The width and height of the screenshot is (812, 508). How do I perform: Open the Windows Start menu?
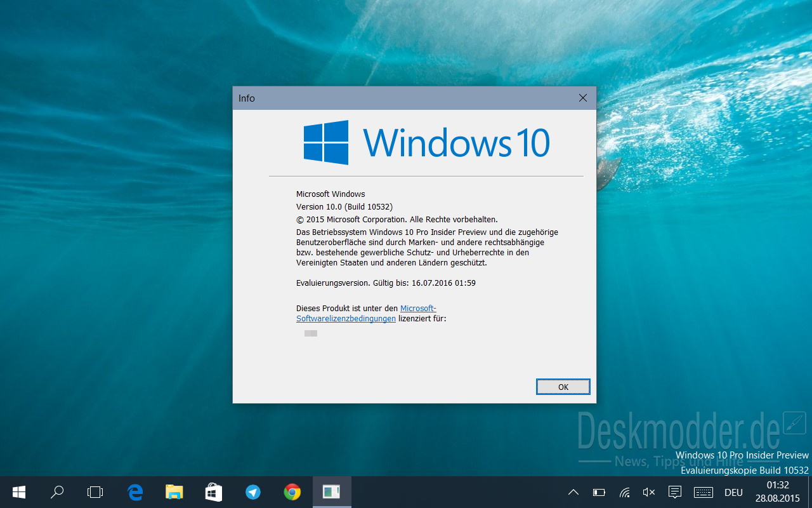coord(19,492)
